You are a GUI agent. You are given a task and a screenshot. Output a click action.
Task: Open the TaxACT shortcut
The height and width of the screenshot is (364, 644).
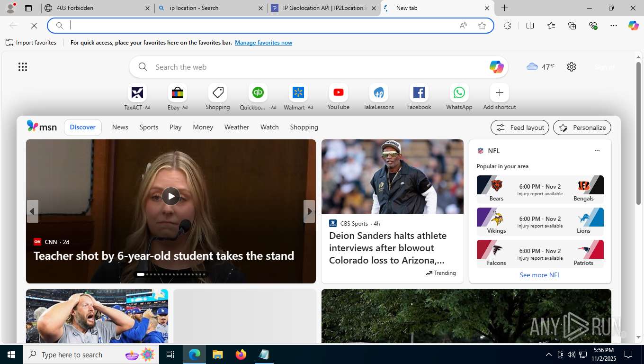coord(137,97)
